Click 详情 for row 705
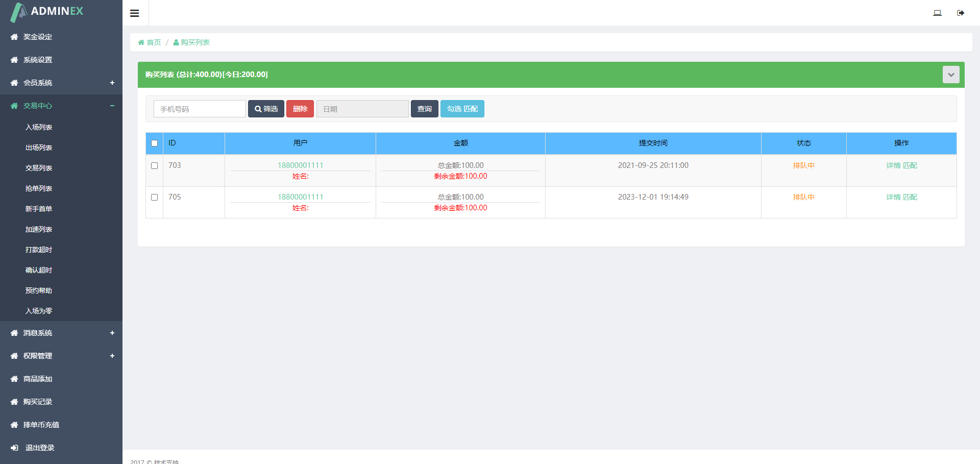 pos(893,197)
